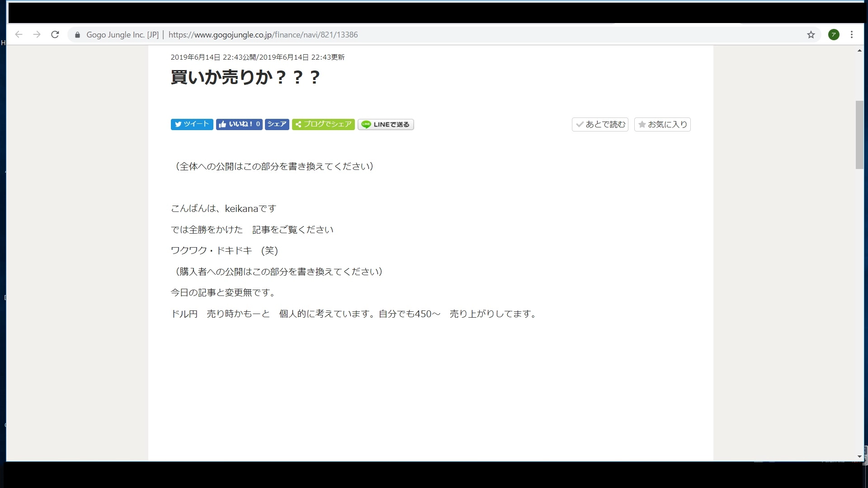Click the Twitter ツイート button
This screenshot has height=488, width=868.
(192, 124)
